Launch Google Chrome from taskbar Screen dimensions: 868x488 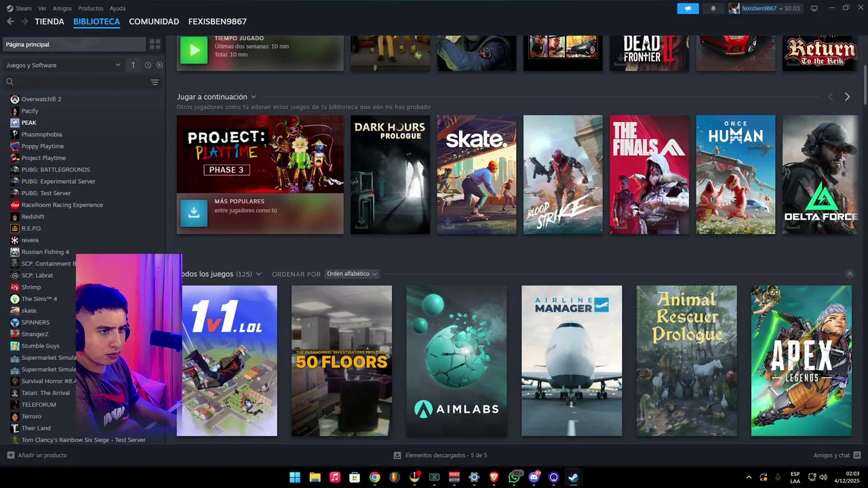point(374,477)
